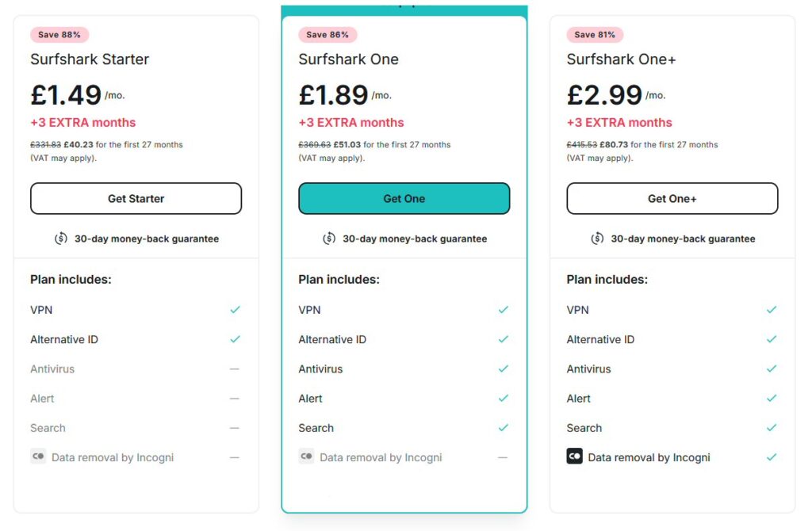The width and height of the screenshot is (812, 531).
Task: Click greyed Incogni icon in Surfshark One plan
Action: point(306,457)
